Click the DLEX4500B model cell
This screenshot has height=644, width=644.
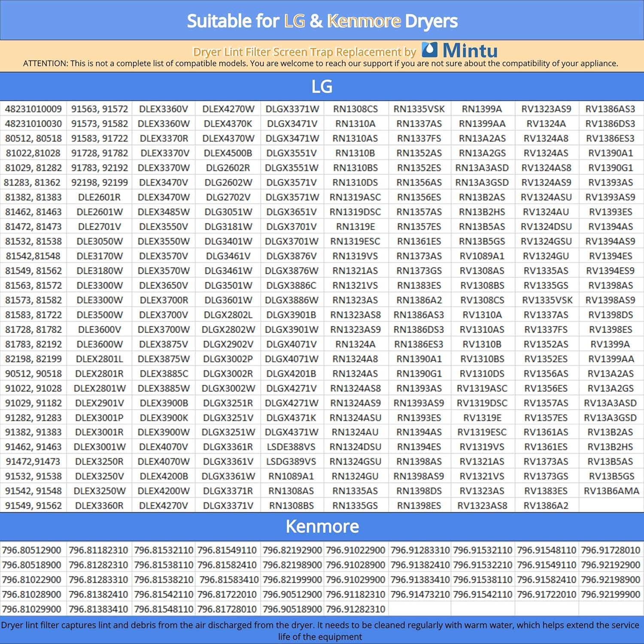[228, 153]
